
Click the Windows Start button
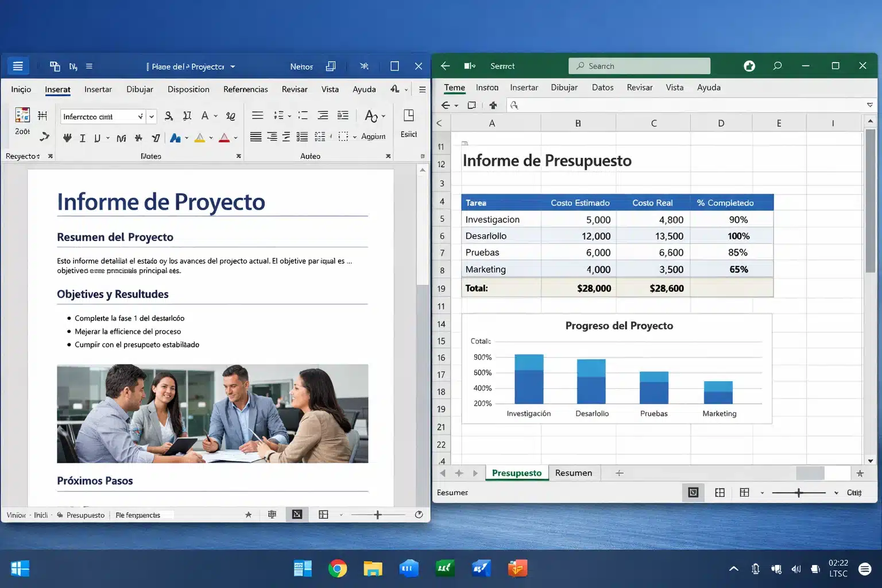tap(20, 568)
